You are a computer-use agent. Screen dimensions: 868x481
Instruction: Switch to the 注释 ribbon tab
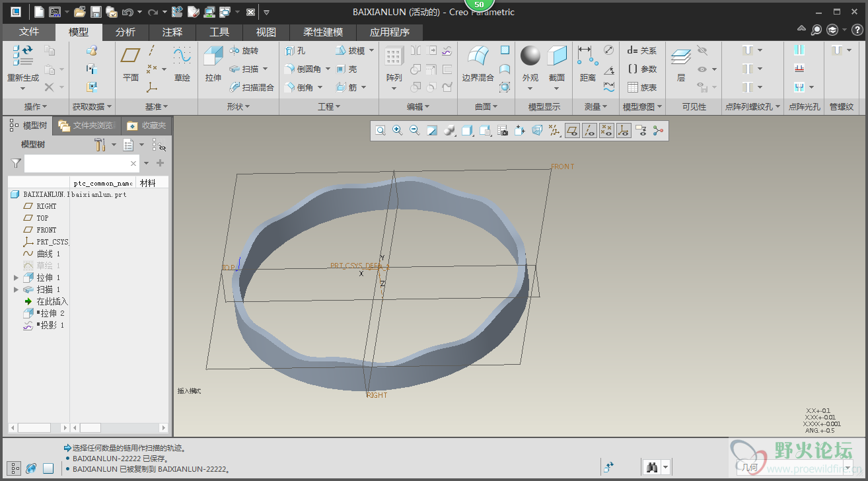point(172,32)
